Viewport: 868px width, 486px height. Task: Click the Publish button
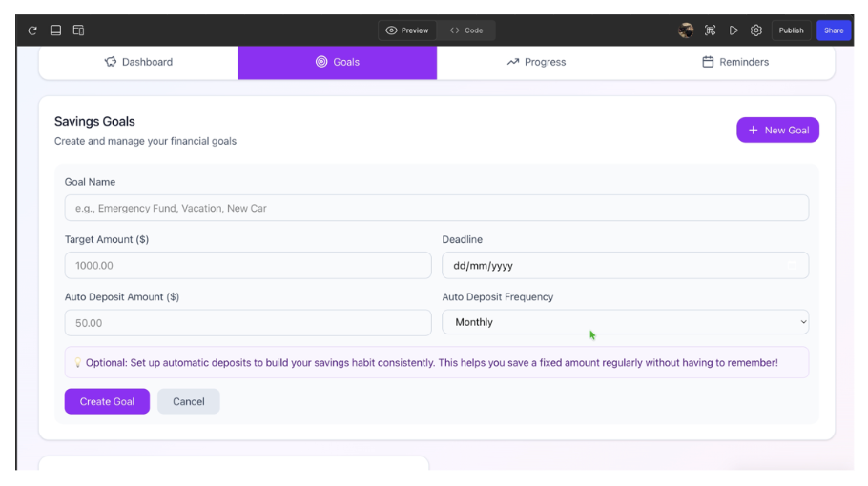[791, 30]
